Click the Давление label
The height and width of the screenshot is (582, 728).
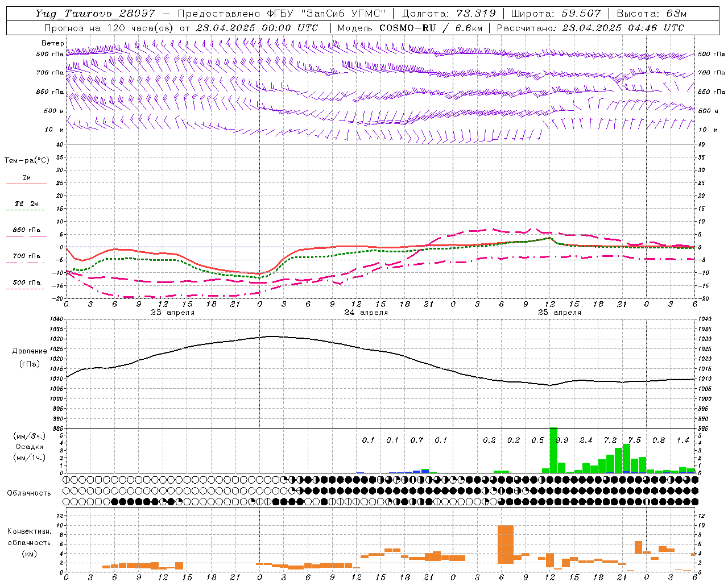[30, 351]
